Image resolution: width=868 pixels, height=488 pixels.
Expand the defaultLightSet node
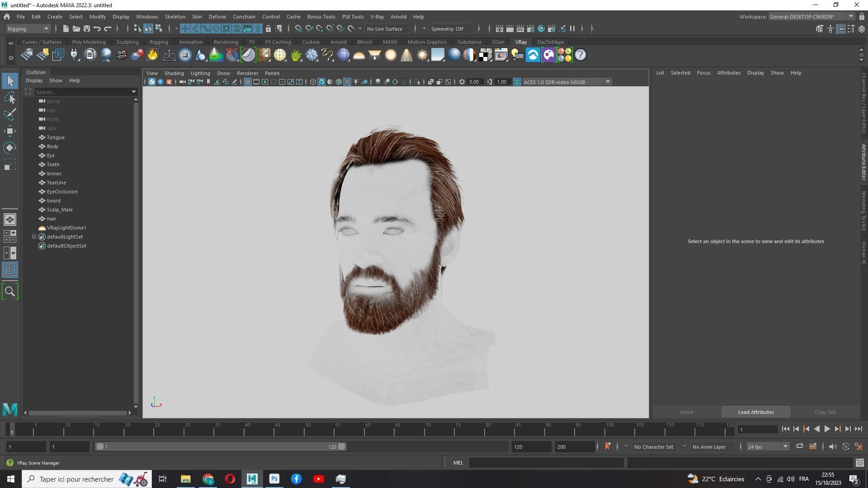pos(34,237)
